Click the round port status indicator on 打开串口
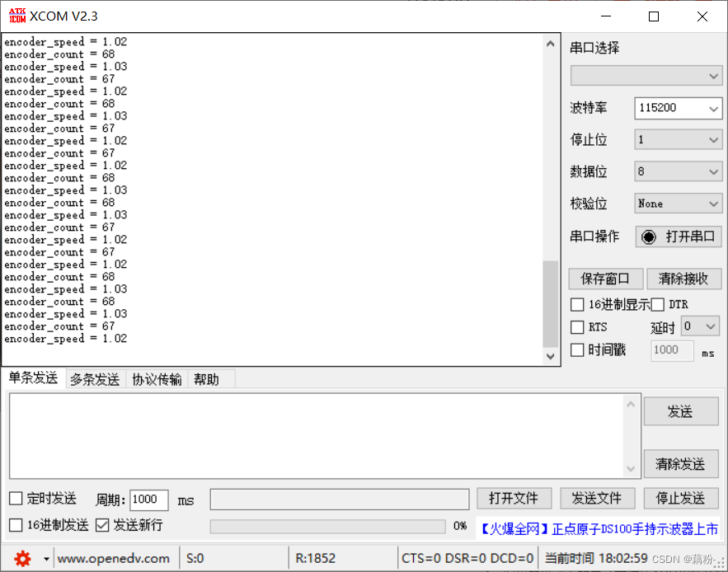This screenshot has height=572, width=728. (x=648, y=237)
